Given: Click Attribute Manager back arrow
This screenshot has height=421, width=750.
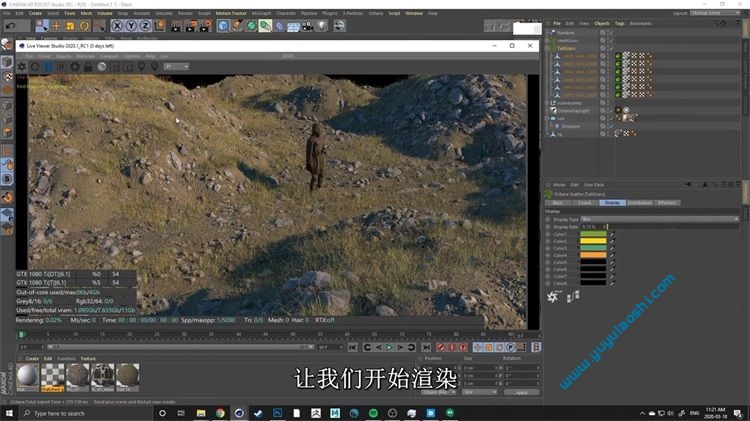Looking at the screenshot, I should [x=688, y=184].
